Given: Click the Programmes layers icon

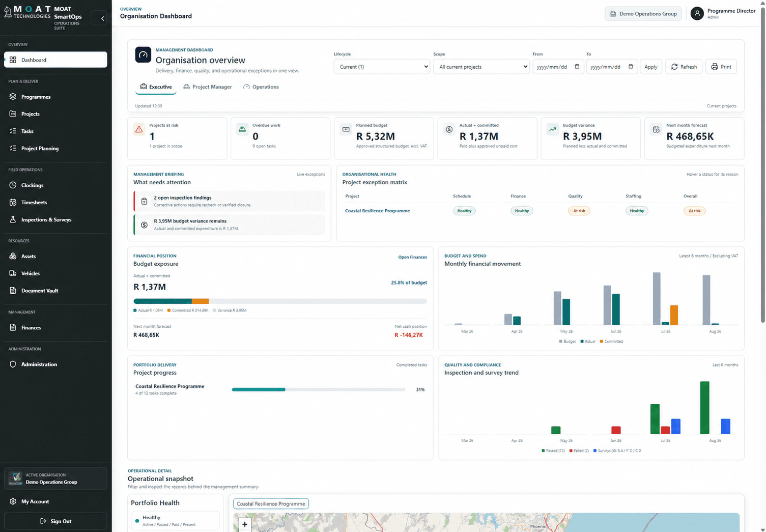Looking at the screenshot, I should coord(13,97).
